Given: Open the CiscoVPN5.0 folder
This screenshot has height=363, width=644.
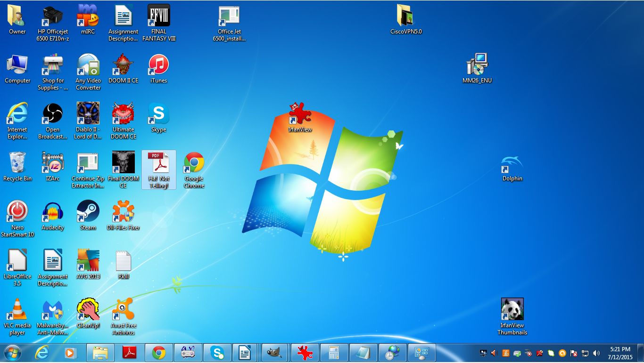Looking at the screenshot, I should pos(406,20).
